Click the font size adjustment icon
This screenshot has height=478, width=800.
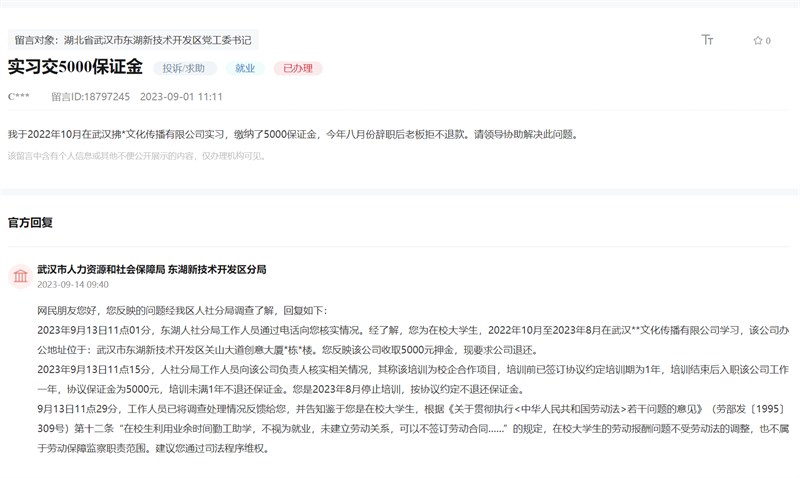tap(707, 40)
